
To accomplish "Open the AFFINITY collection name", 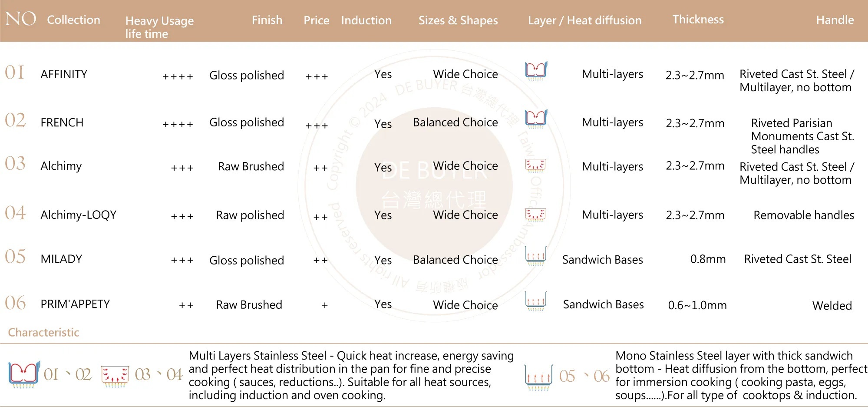I will 64,74.
